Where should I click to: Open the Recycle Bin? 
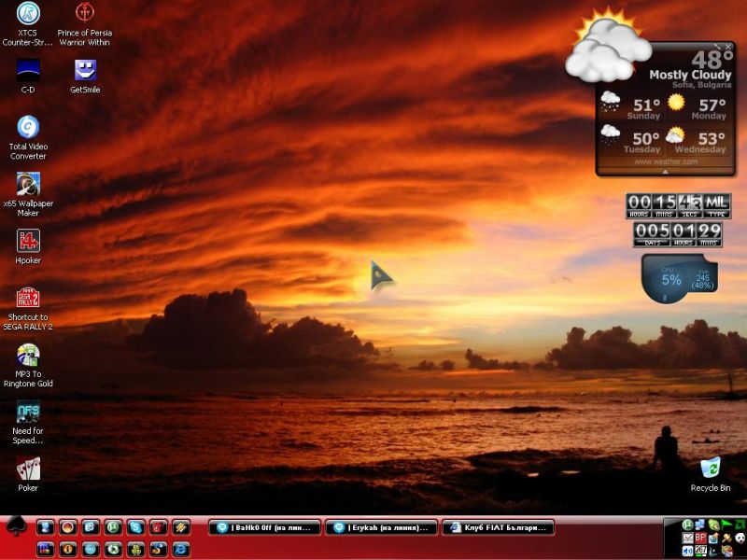pos(711,468)
